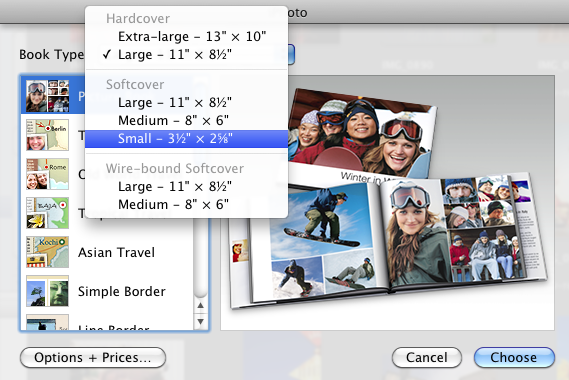Open Options + Prices
The image size is (569, 380).
(x=93, y=357)
